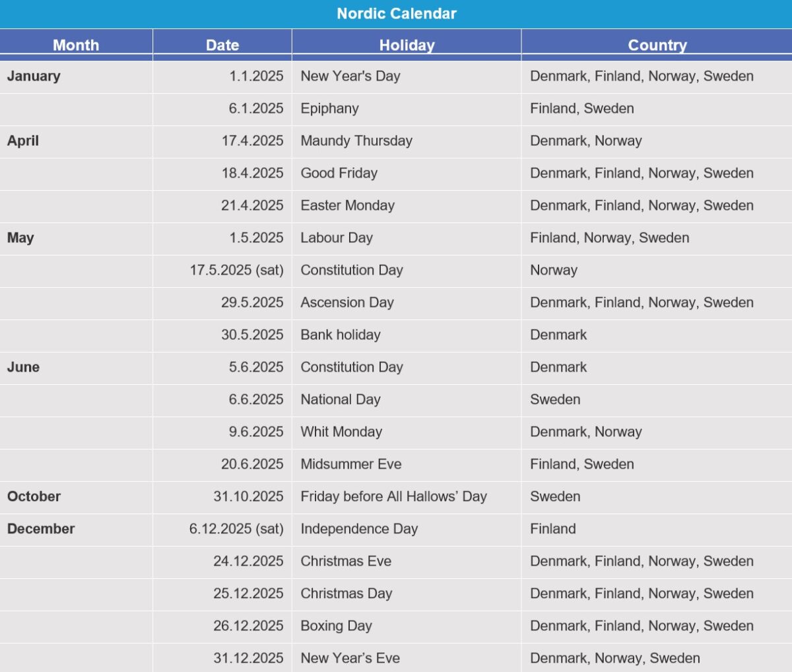Click the Maundy Thursday holiday
Screen dimensions: 792x672
point(356,141)
